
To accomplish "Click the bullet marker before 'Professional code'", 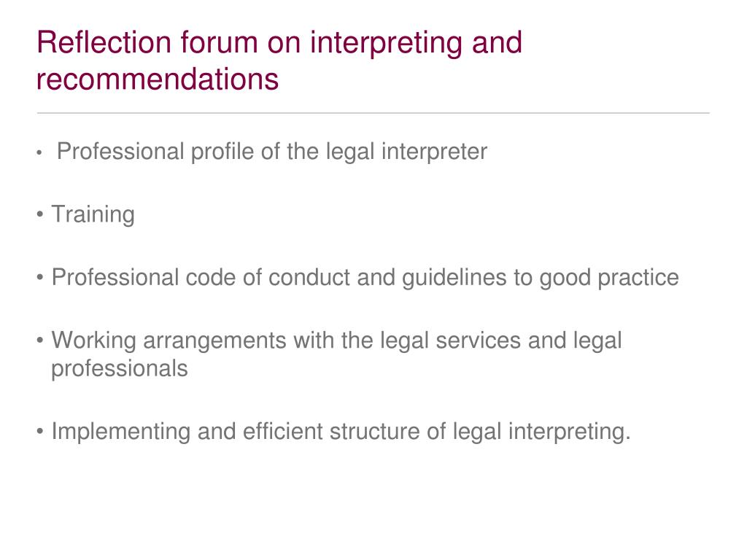I will coord(40,278).
